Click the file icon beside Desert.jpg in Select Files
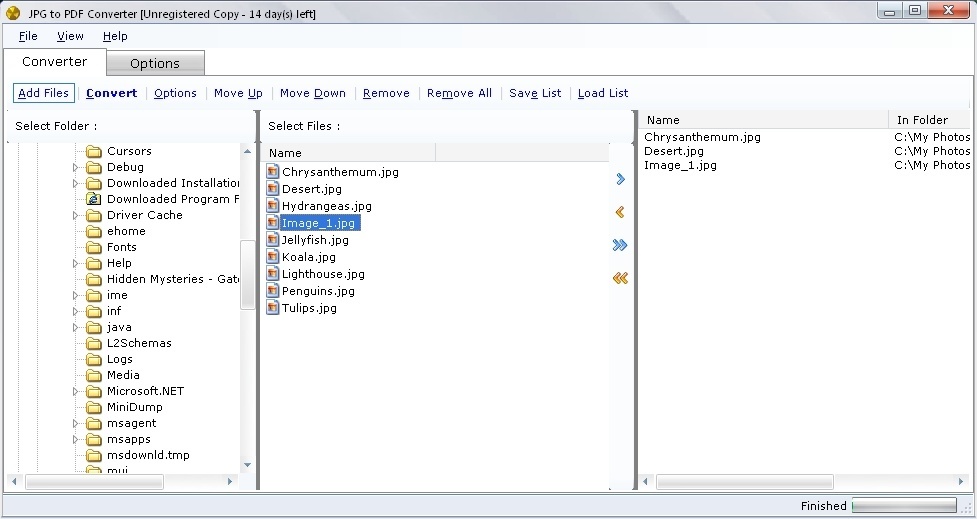 (272, 189)
